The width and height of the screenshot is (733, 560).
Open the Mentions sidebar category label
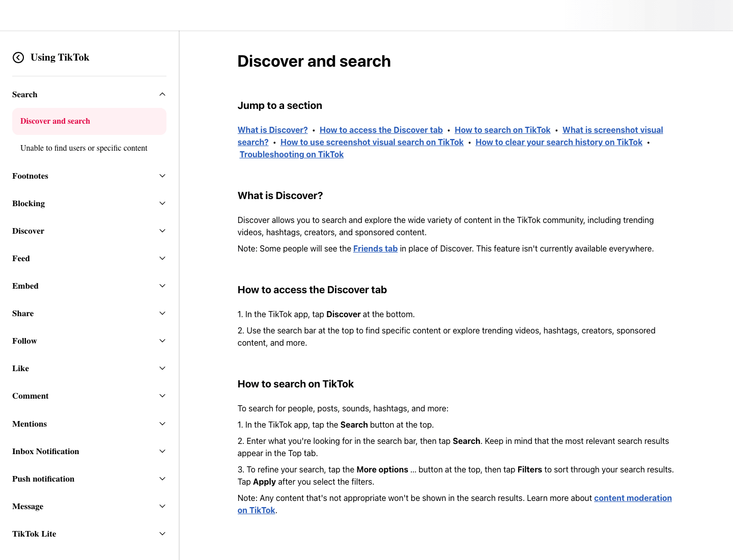point(30,424)
